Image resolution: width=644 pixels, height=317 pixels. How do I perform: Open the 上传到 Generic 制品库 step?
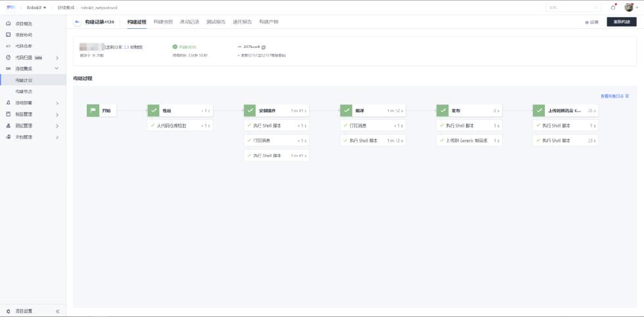(469, 140)
